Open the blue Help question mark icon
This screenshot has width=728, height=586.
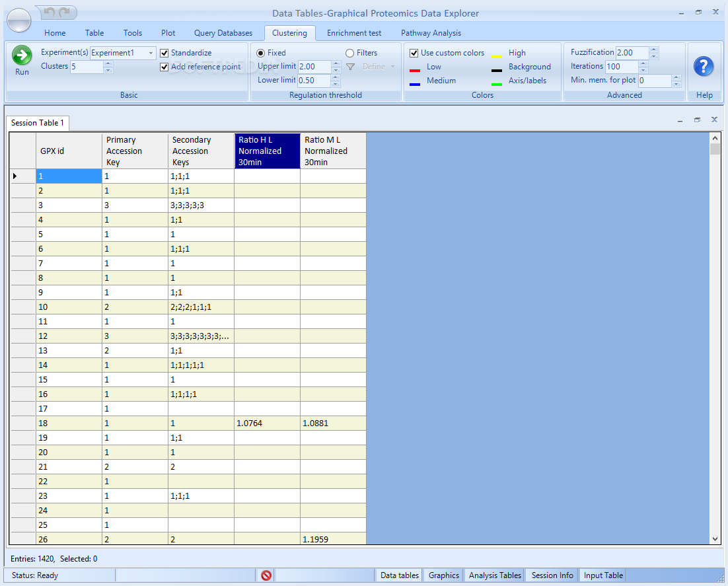tap(704, 66)
